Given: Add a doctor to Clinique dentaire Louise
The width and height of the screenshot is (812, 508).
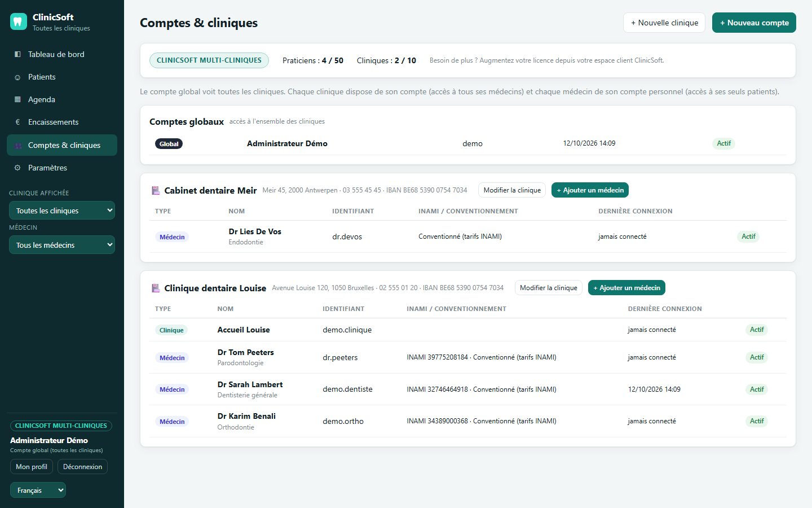Looking at the screenshot, I should pos(626,288).
